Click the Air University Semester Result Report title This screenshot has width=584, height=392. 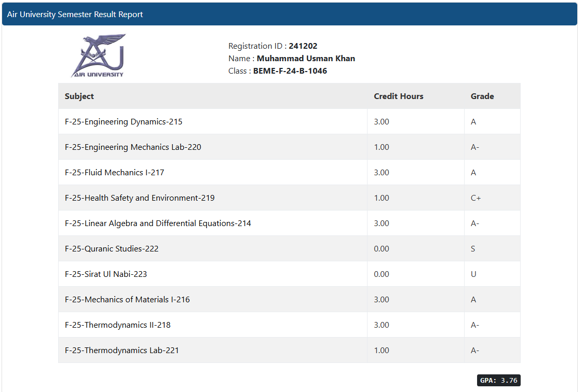click(x=75, y=15)
